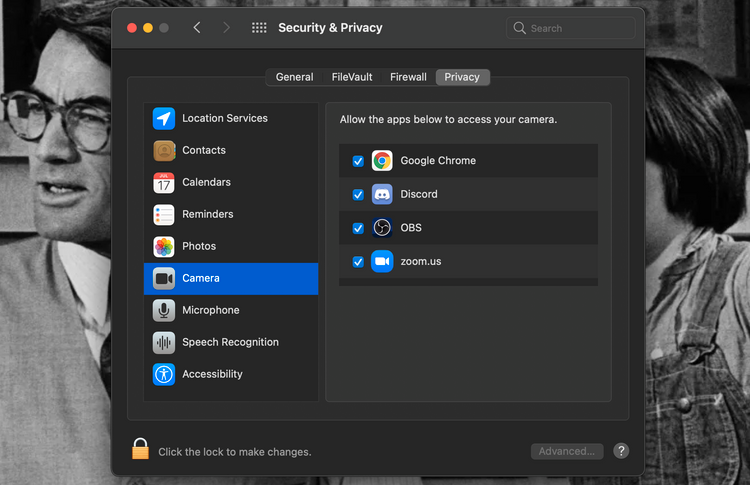Image resolution: width=750 pixels, height=485 pixels.
Task: Click the lock to make changes
Action: pyautogui.click(x=140, y=449)
